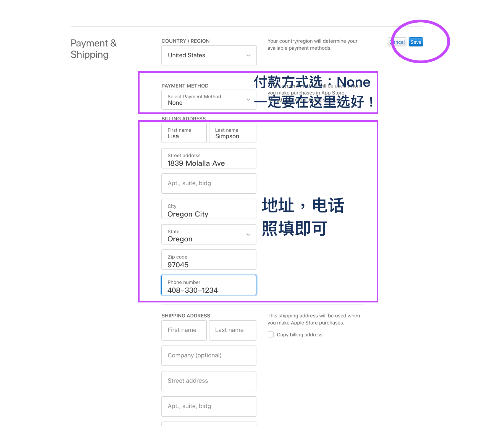488x448 pixels.
Task: Open the Country/Region dropdown showing United States
Action: click(x=209, y=55)
